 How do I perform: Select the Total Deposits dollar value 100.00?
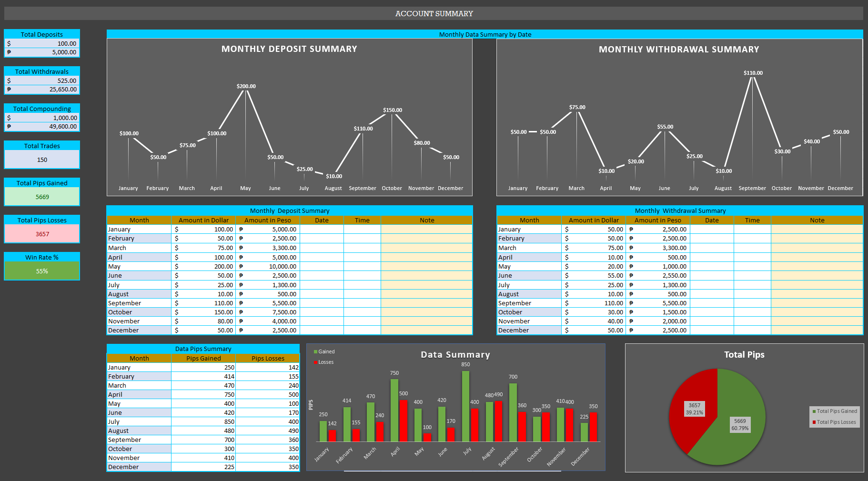click(42, 43)
